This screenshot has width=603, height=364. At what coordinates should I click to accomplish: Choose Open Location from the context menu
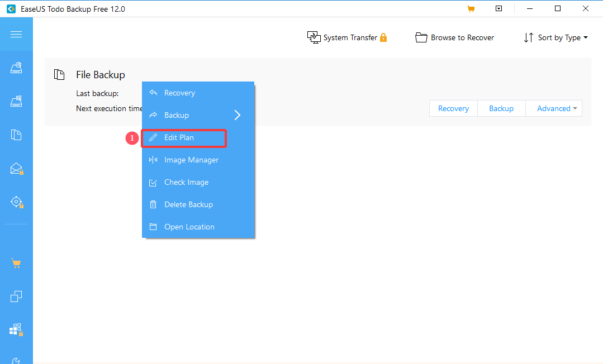[198, 227]
